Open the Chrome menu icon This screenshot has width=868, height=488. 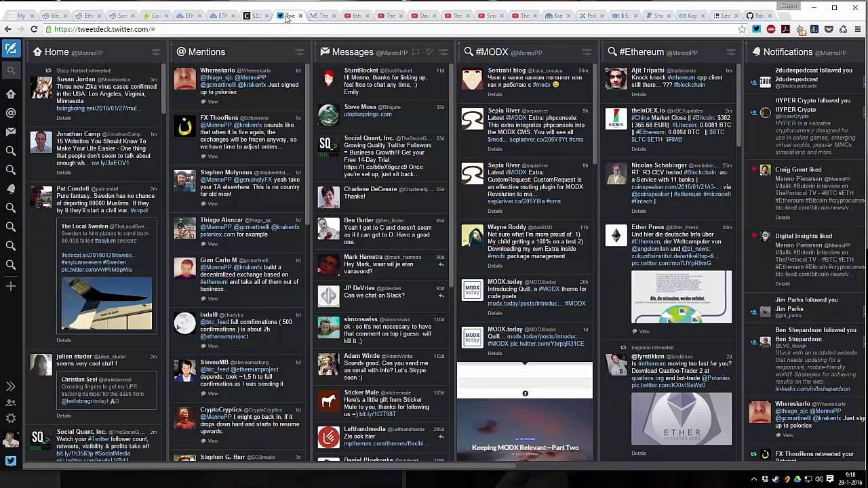[858, 29]
